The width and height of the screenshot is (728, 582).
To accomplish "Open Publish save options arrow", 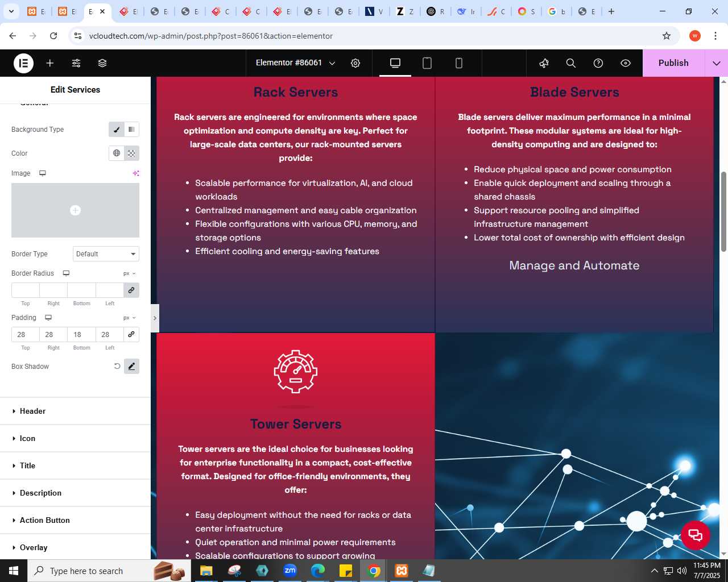I will click(717, 63).
